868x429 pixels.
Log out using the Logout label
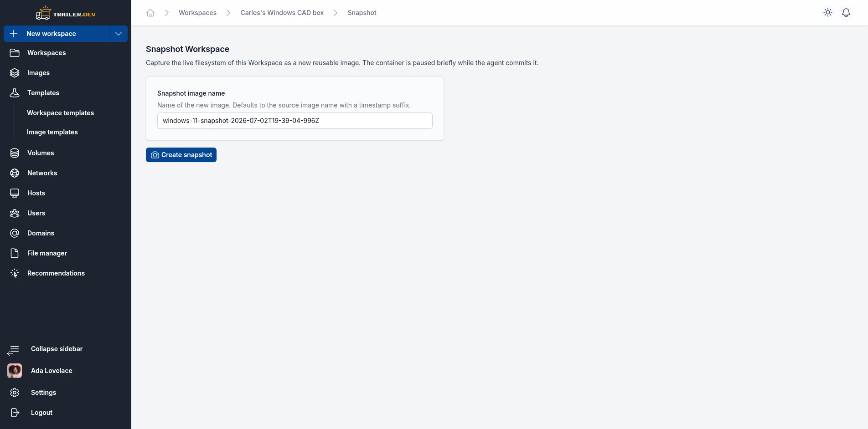[x=41, y=413]
